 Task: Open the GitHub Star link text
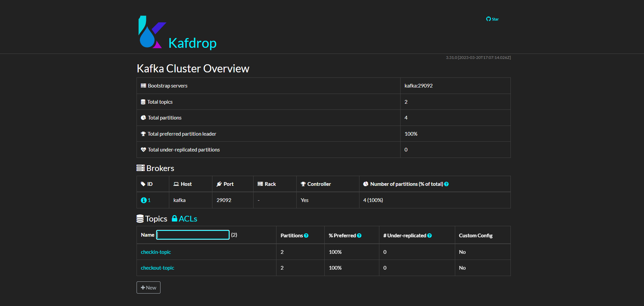click(x=495, y=19)
